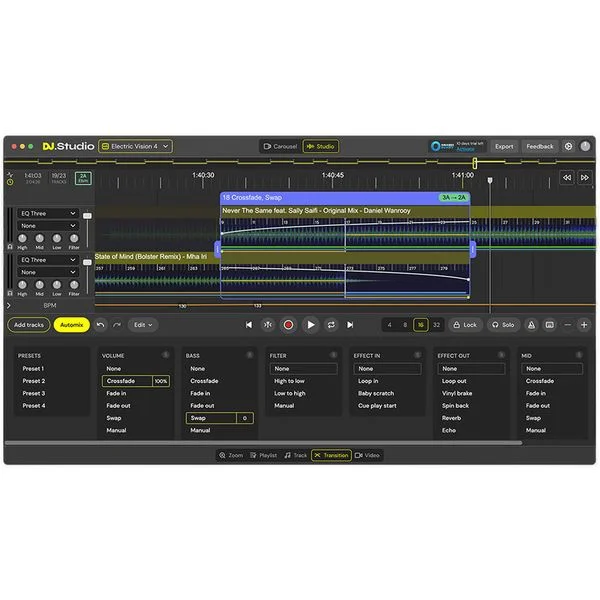Click the fast-forward double arrow icon

[585, 178]
